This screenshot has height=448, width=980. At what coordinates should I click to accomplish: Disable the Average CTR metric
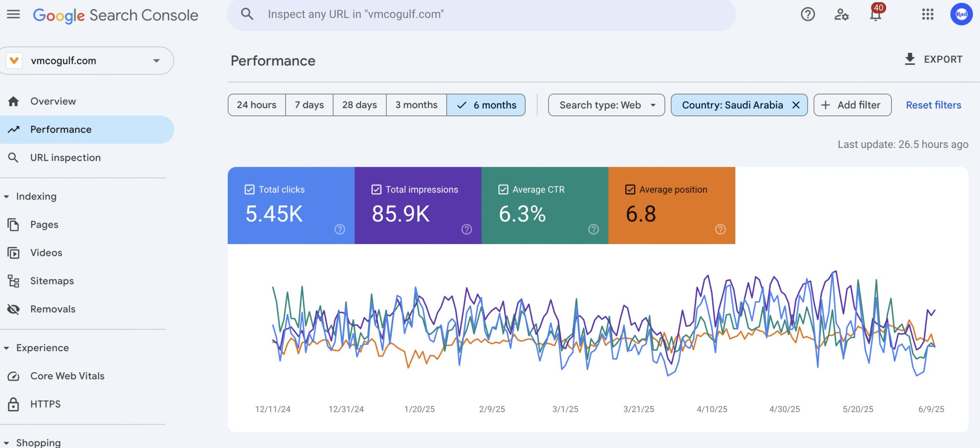[x=503, y=189]
